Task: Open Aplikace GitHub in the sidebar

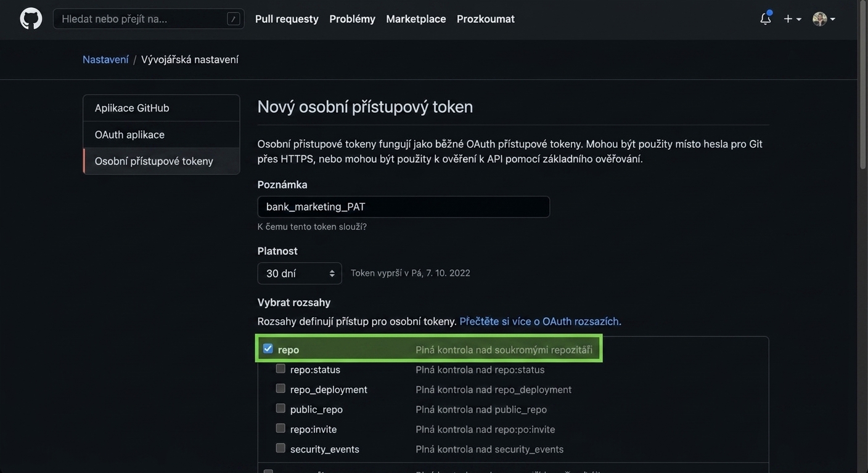Action: (x=162, y=108)
